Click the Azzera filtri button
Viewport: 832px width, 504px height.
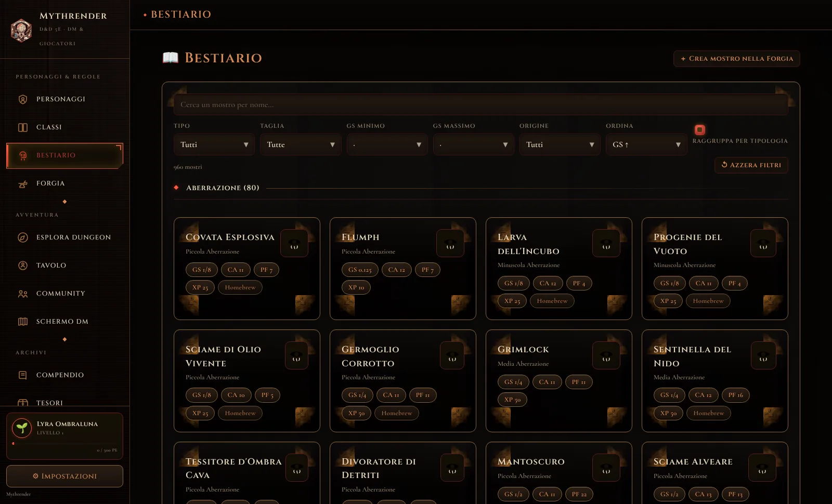coord(751,165)
